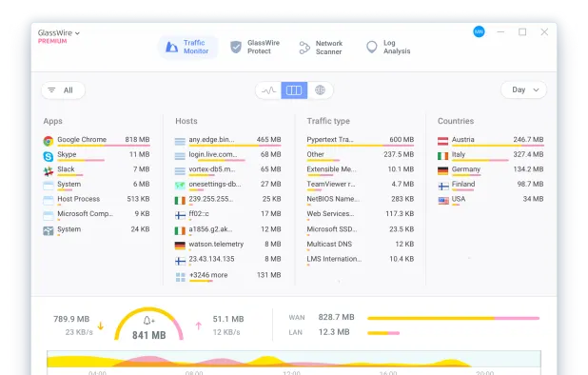The image size is (588, 375).
Task: Select the vortex-db5.m... host entry
Action: tap(228, 170)
